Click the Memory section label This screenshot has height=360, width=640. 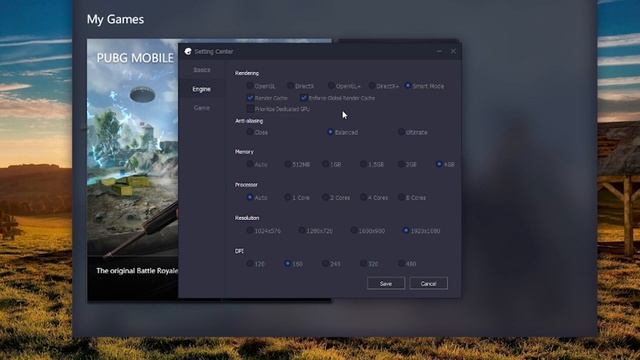click(244, 152)
